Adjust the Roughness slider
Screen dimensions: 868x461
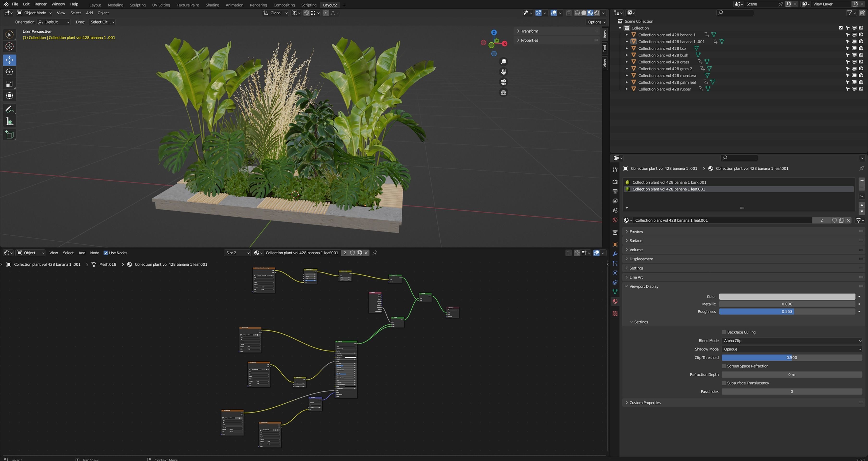click(787, 311)
